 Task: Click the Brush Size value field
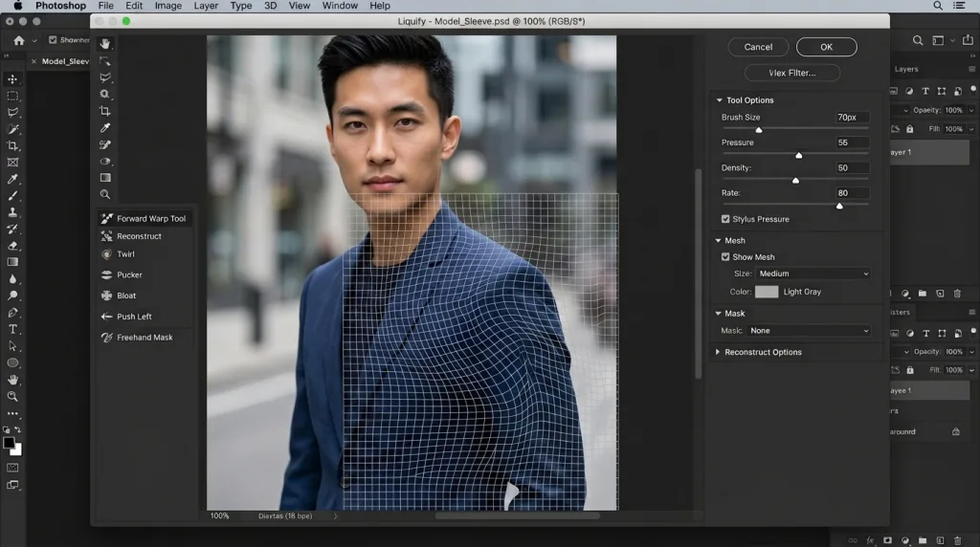(x=853, y=118)
